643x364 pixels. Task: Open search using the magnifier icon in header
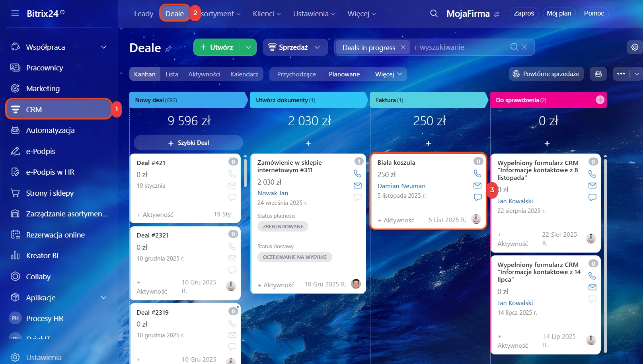click(x=434, y=14)
